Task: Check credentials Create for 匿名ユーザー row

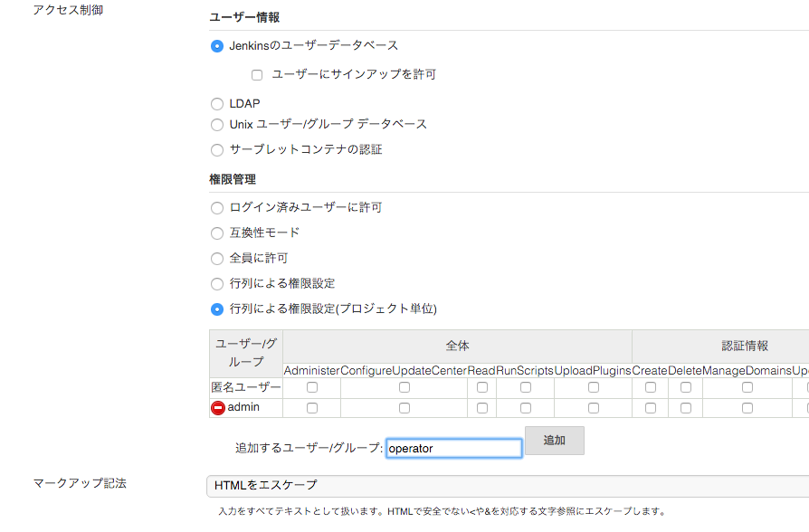Action: (x=651, y=387)
